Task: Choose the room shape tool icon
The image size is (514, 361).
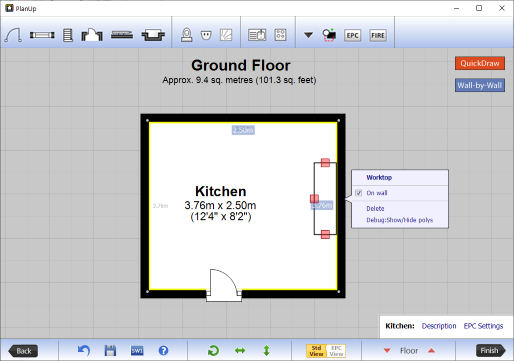Action: [92, 35]
